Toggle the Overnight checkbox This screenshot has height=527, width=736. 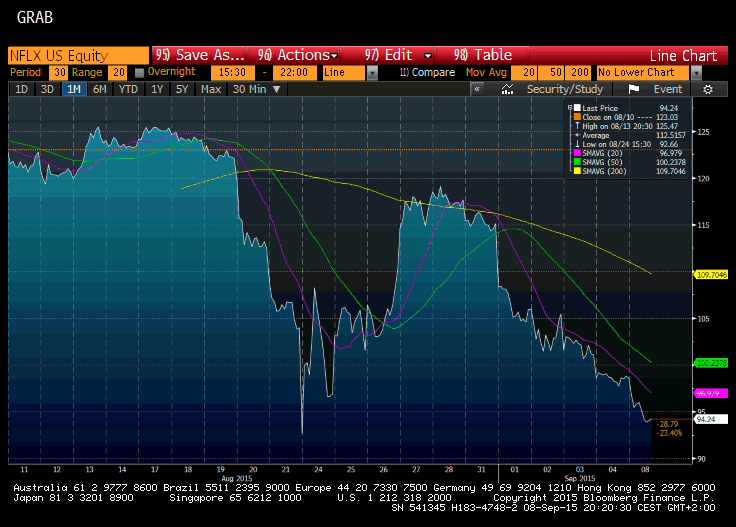pyautogui.click(x=139, y=73)
